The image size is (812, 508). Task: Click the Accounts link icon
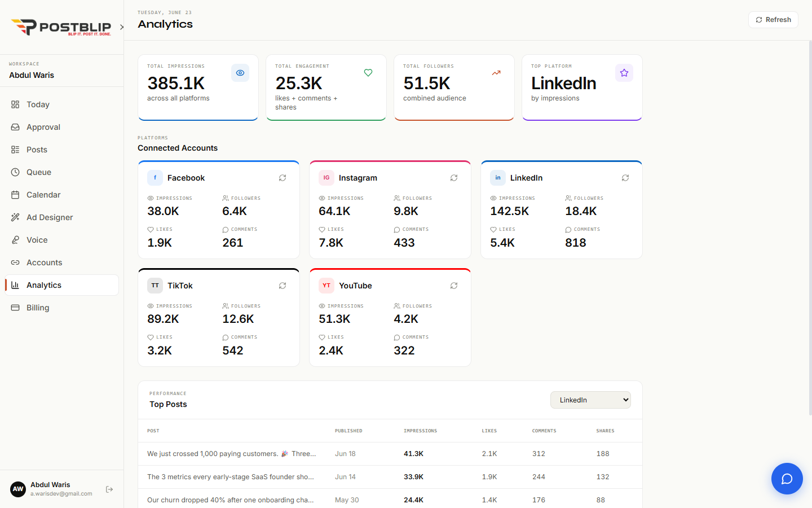point(15,262)
